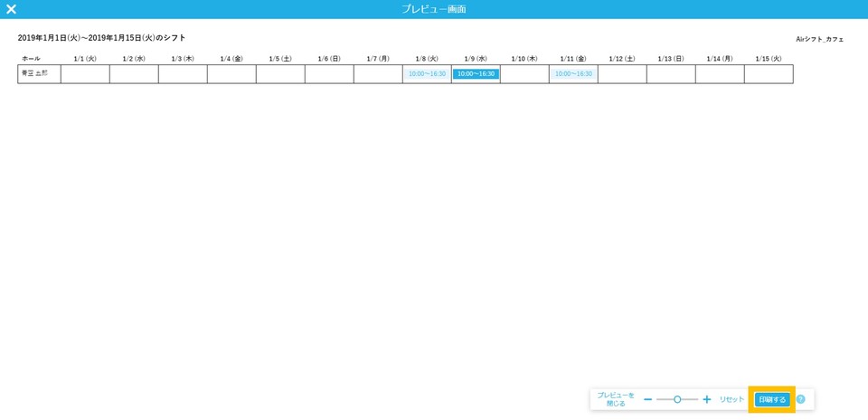Click the 1/13 (日) column header

coord(671,59)
